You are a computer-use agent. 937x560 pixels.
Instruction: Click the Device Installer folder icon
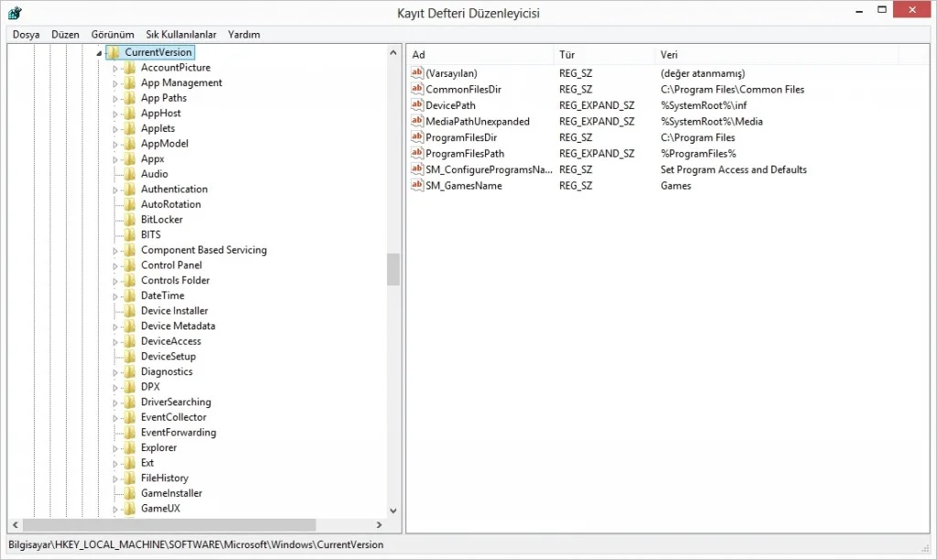(x=130, y=311)
